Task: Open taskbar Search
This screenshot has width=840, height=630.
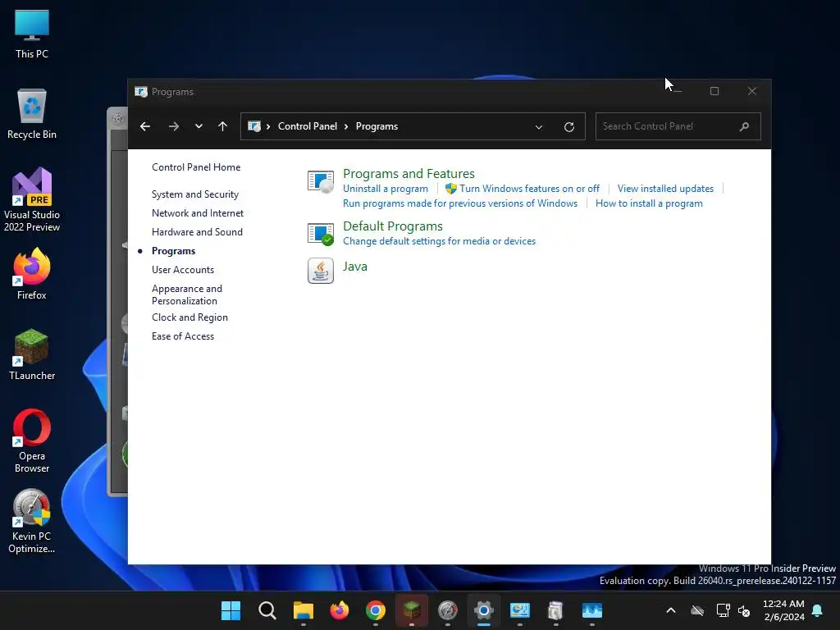Action: pyautogui.click(x=267, y=610)
